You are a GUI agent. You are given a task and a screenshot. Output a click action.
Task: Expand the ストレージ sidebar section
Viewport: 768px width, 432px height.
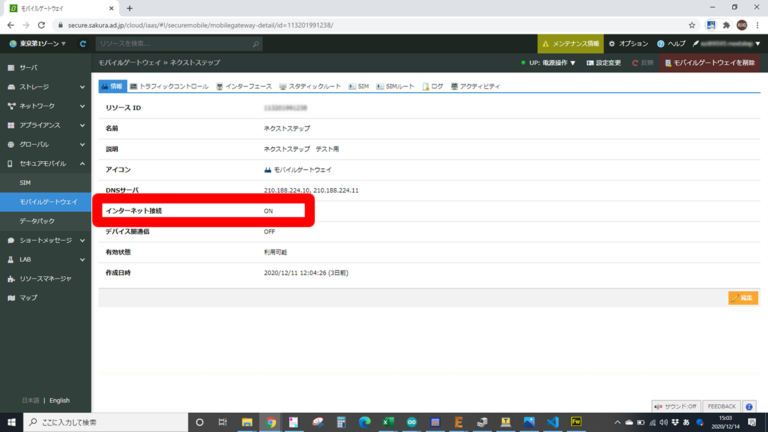pos(45,87)
